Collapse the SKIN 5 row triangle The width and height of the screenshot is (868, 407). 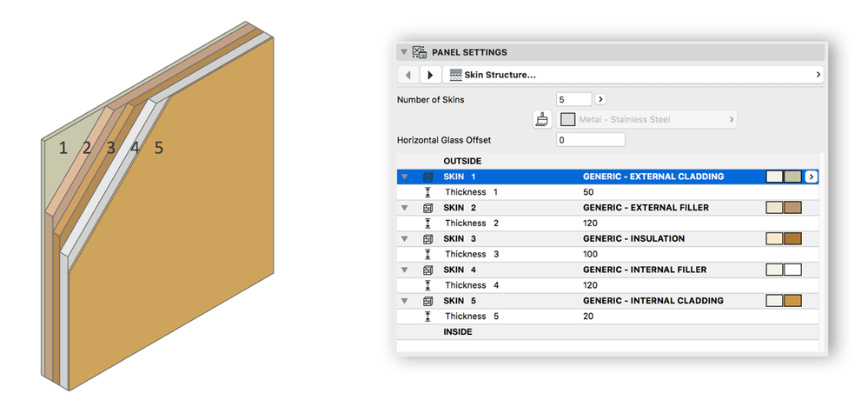pos(404,301)
